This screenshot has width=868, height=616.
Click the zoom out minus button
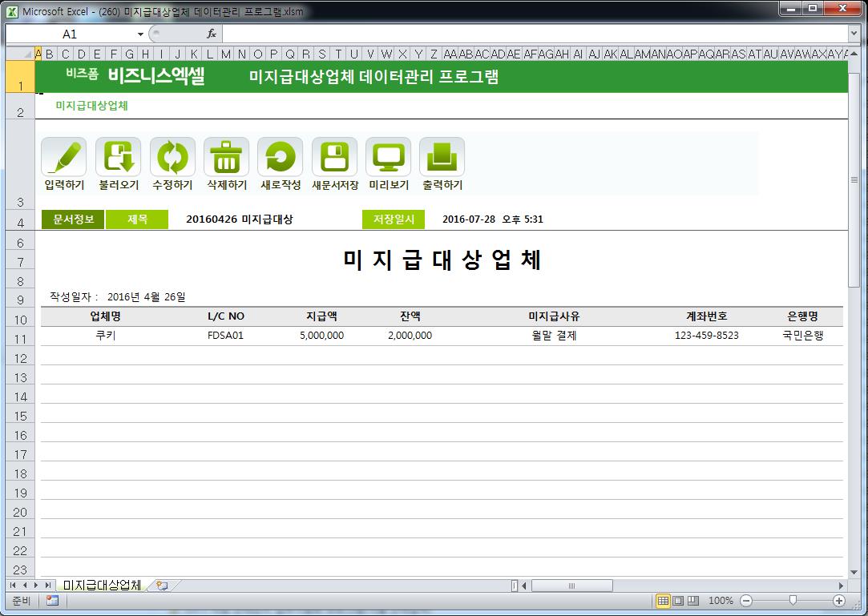(746, 601)
